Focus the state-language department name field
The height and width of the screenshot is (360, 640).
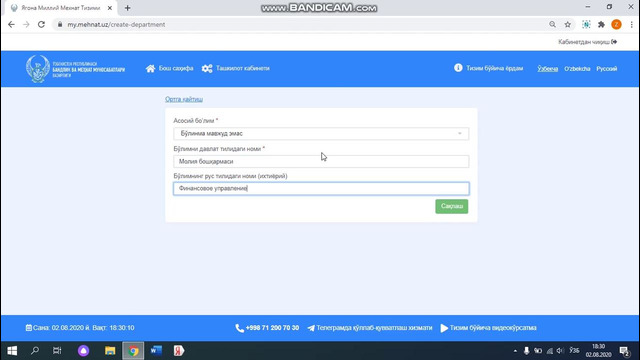tap(321, 161)
